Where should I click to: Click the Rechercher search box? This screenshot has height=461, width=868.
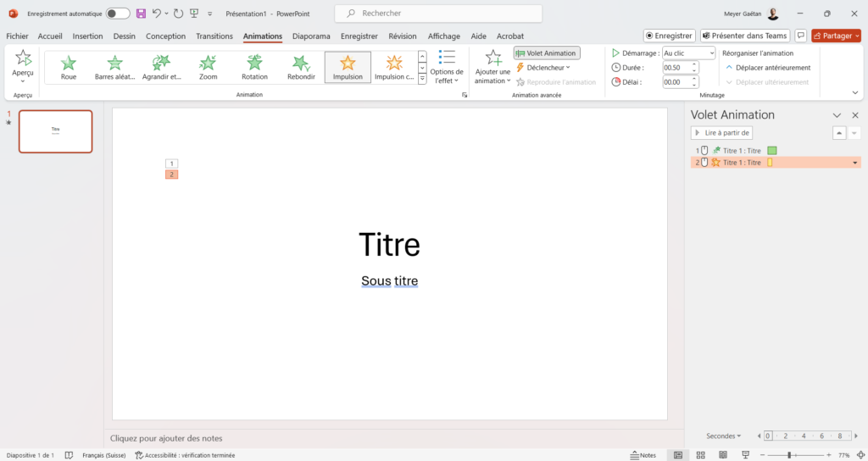(438, 14)
